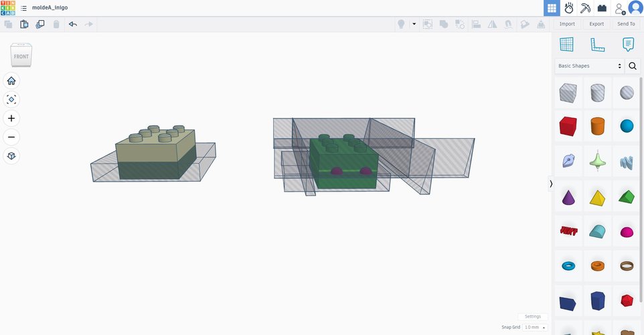
Task: Select the magenta Half Sphere shape
Action: coord(627,232)
